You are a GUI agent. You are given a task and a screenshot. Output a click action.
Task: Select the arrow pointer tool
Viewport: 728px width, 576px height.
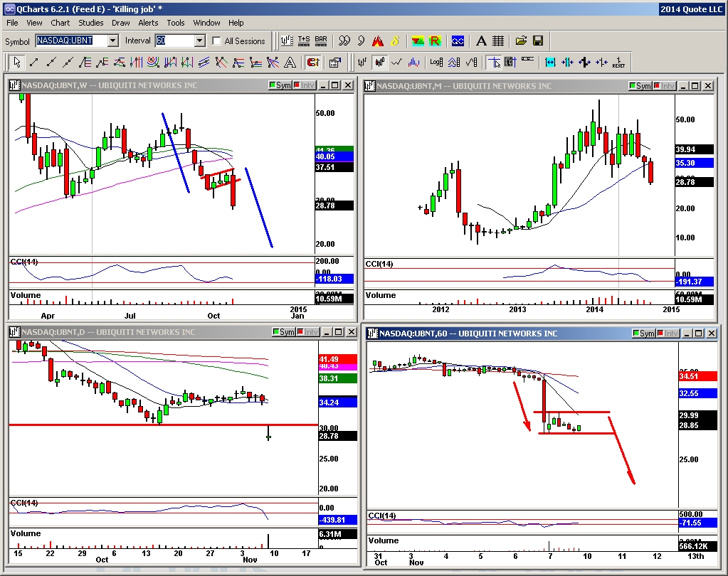pos(17,62)
